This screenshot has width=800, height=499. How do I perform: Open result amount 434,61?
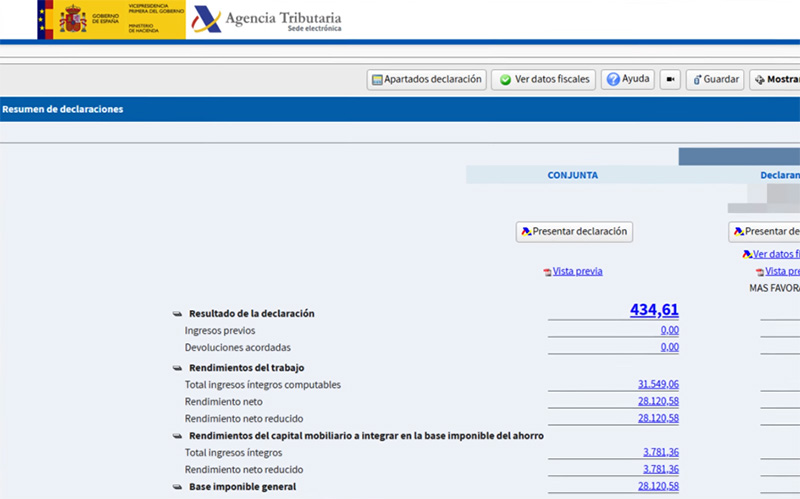[654, 310]
